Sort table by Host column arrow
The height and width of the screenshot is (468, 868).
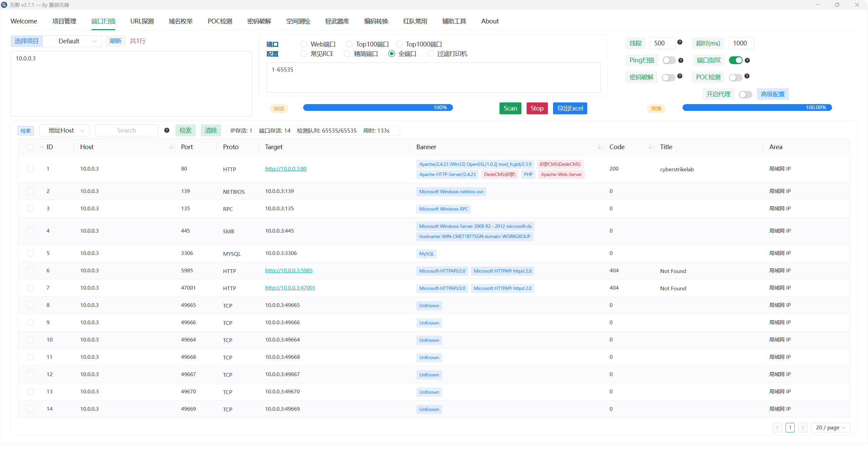(x=171, y=147)
